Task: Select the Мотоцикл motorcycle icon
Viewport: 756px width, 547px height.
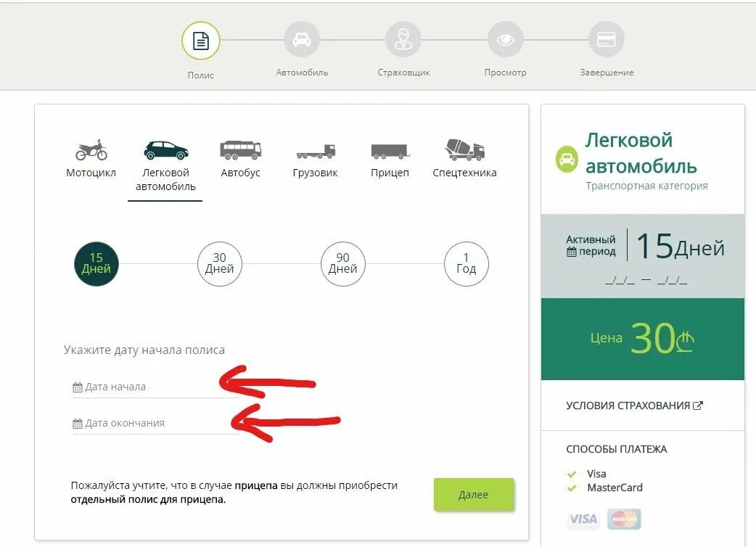Action: [x=91, y=150]
